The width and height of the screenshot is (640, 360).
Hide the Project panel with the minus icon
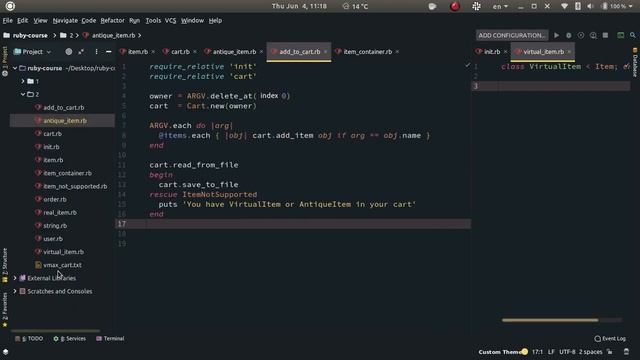pyautogui.click(x=109, y=52)
